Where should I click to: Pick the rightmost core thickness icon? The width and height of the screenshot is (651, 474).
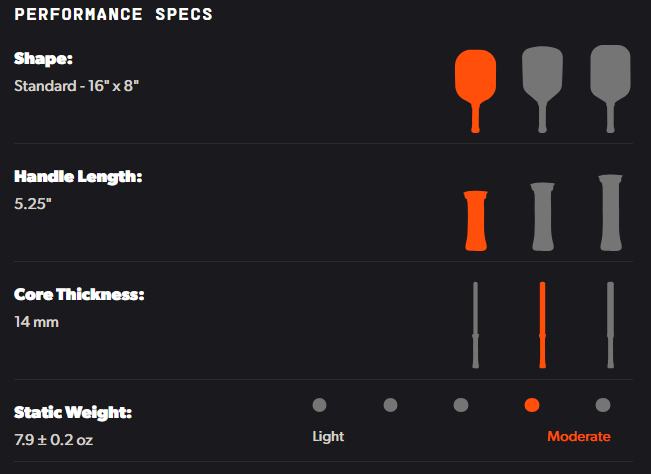[x=609, y=325]
